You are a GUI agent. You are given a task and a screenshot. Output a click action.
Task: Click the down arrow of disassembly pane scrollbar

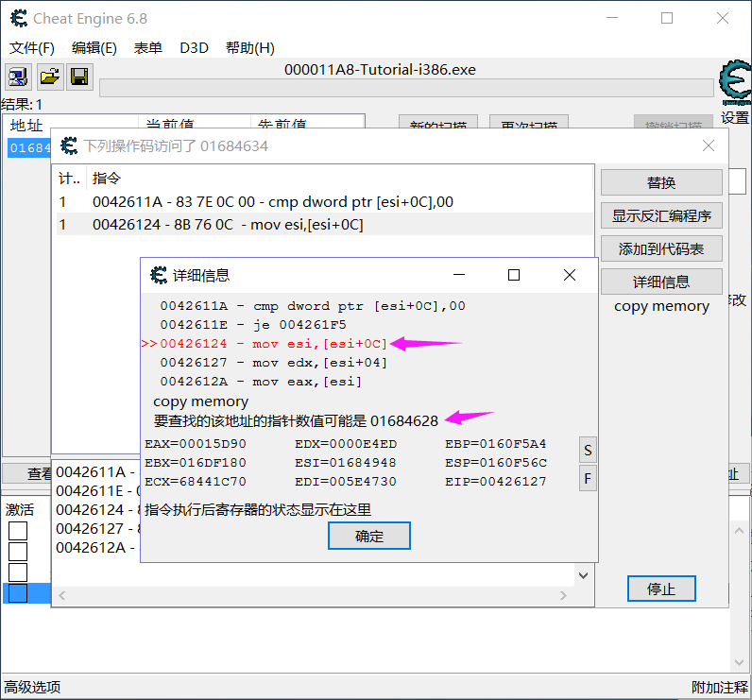[x=584, y=575]
